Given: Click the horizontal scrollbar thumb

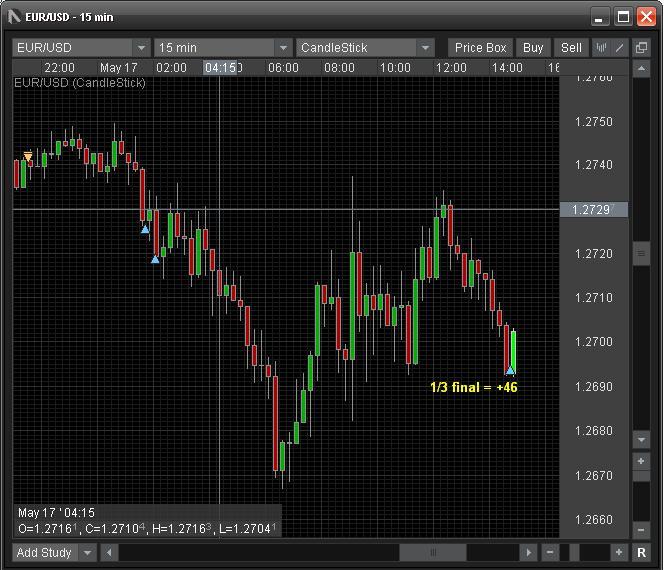Looking at the screenshot, I should [x=432, y=552].
